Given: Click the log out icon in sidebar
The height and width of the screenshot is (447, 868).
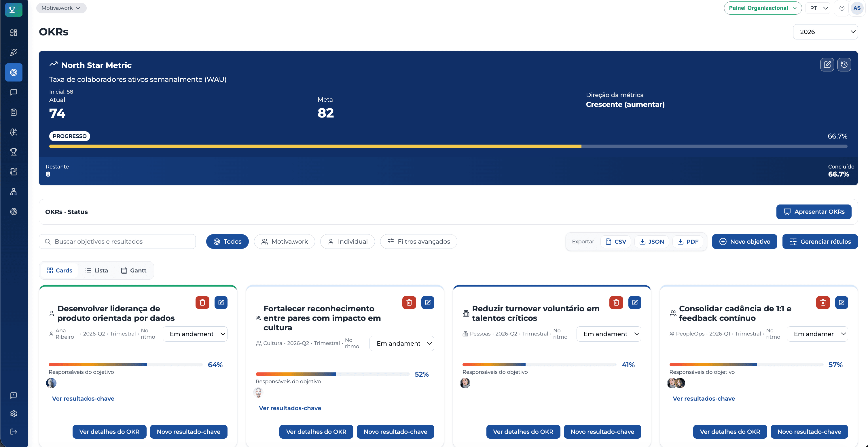Looking at the screenshot, I should tap(14, 432).
